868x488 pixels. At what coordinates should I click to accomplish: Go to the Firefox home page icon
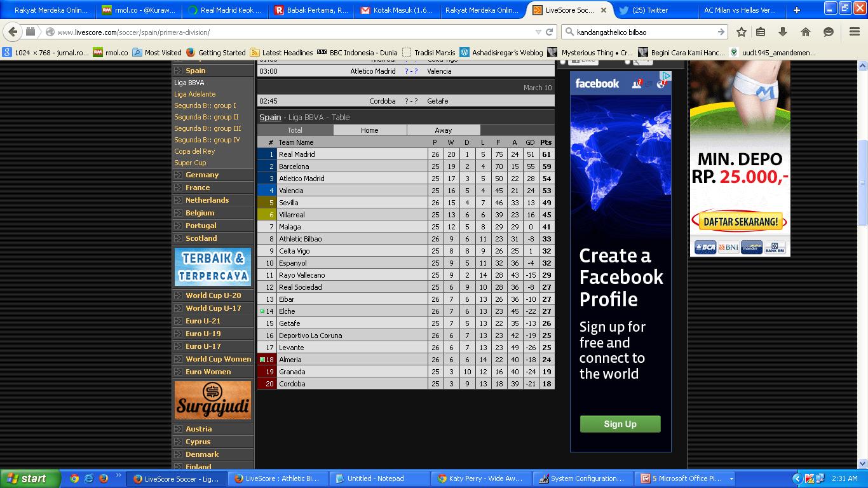coord(805,32)
